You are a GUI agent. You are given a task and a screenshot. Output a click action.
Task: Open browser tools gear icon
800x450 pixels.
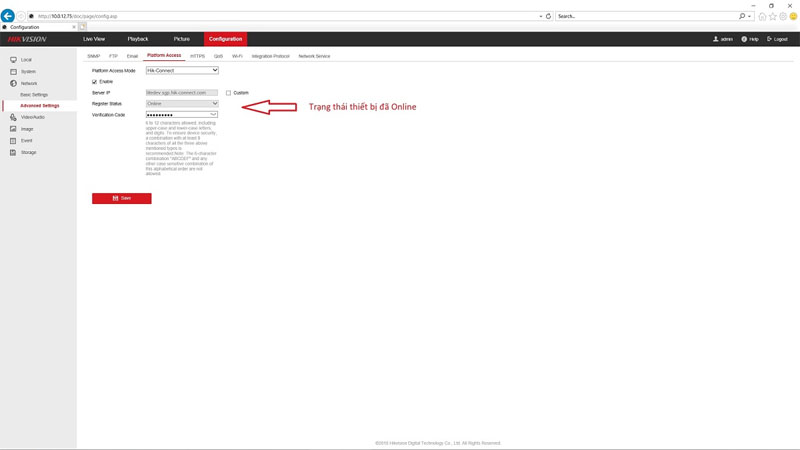click(783, 16)
